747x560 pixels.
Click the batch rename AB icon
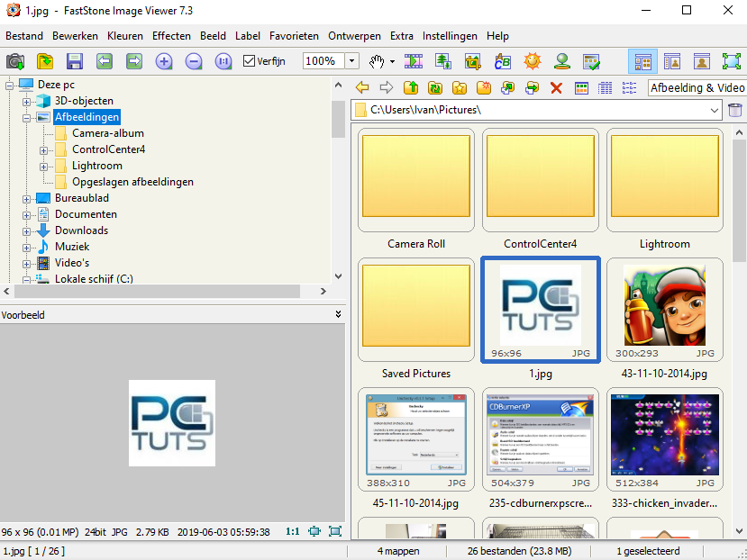tap(503, 61)
